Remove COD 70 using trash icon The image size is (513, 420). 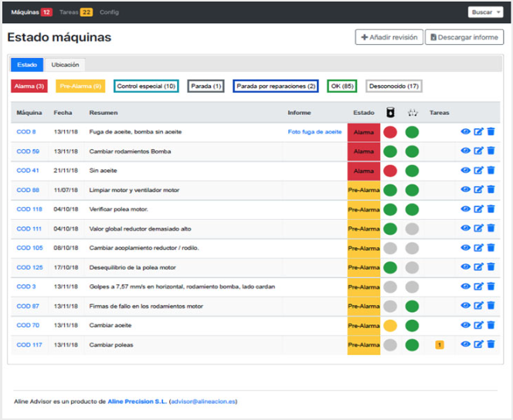[491, 325]
